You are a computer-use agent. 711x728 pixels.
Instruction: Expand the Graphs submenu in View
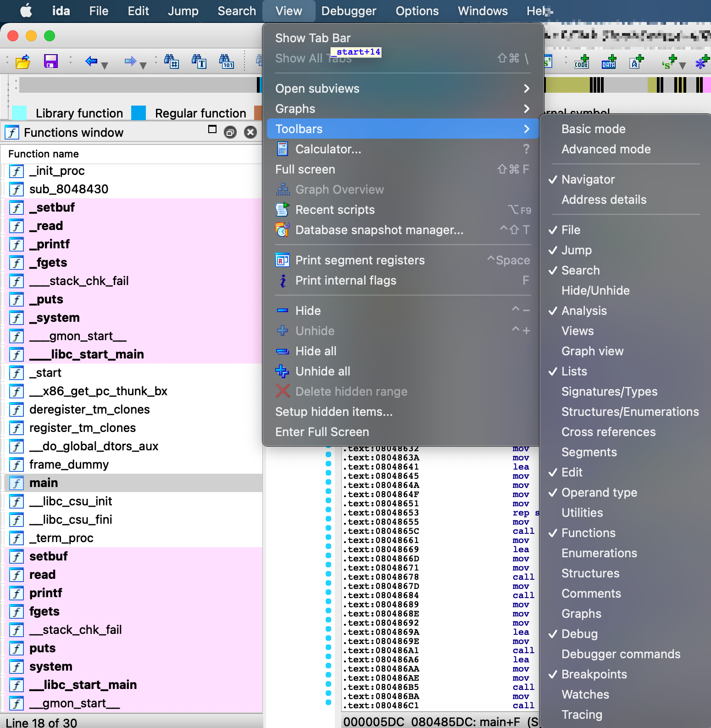click(x=402, y=109)
